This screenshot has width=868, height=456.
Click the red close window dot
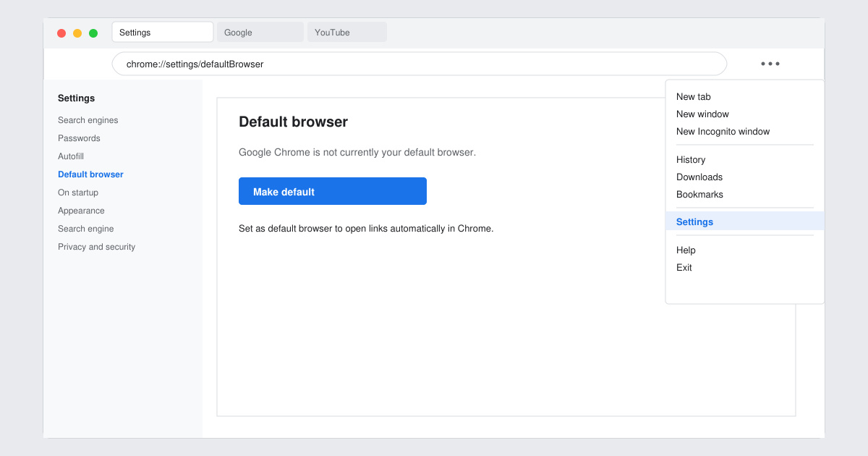[61, 33]
